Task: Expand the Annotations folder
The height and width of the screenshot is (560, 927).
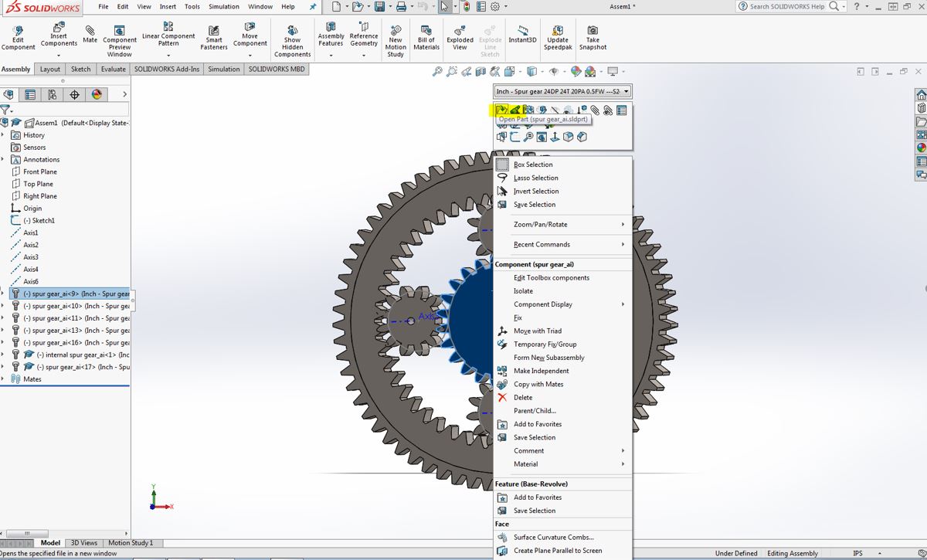Action: click(3, 159)
